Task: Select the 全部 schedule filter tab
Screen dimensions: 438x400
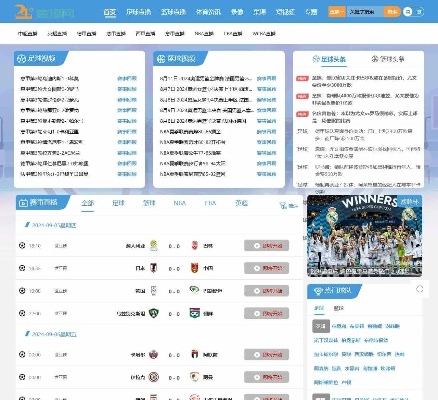Action: [88, 203]
